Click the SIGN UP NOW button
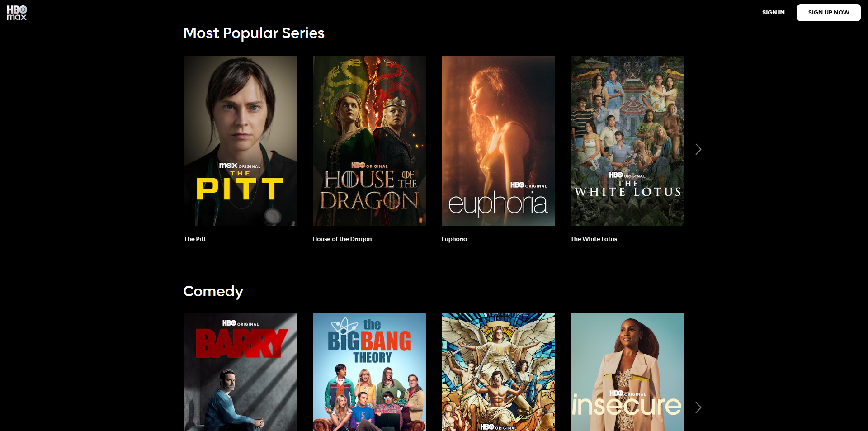Image resolution: width=868 pixels, height=431 pixels. pos(828,13)
